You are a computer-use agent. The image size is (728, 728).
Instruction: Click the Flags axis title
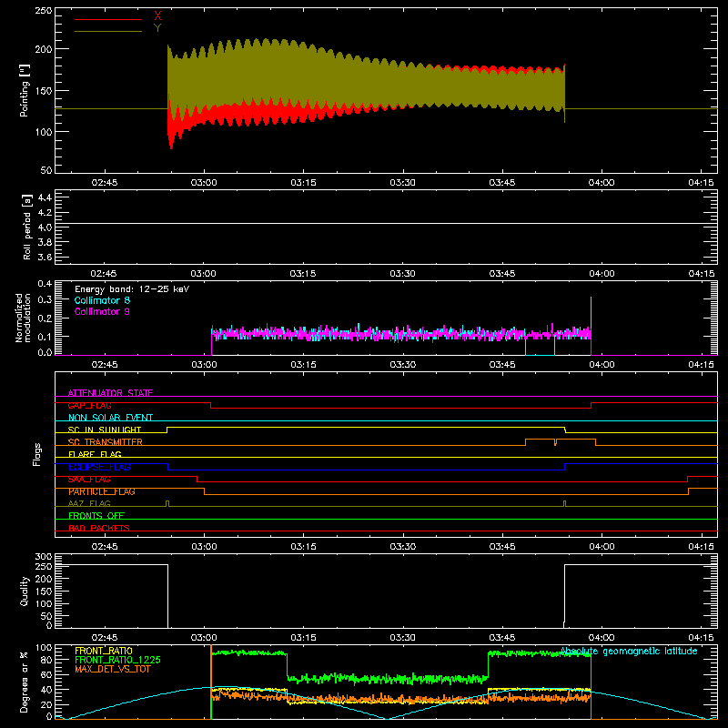point(37,454)
